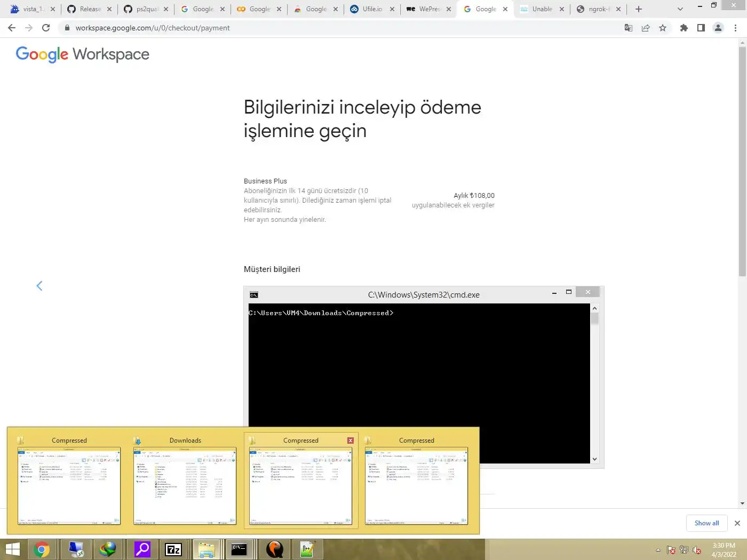This screenshot has width=747, height=560.
Task: Close the Release tab
Action: click(x=109, y=9)
